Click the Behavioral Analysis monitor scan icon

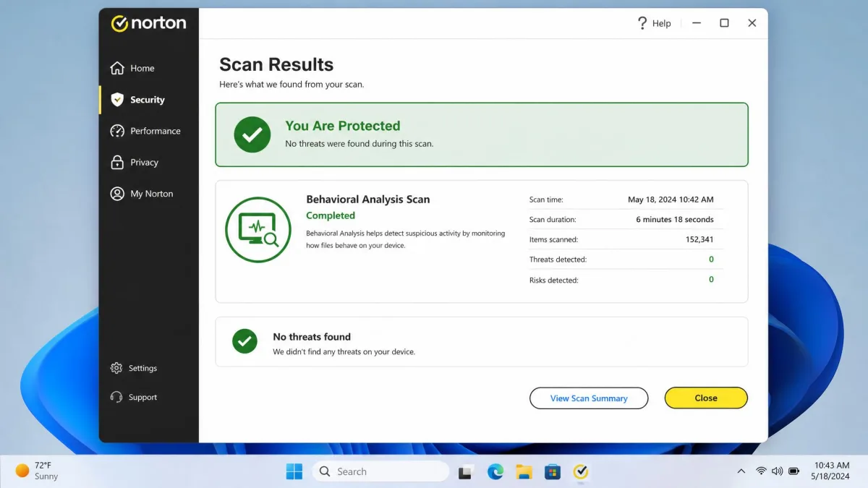[x=258, y=229]
